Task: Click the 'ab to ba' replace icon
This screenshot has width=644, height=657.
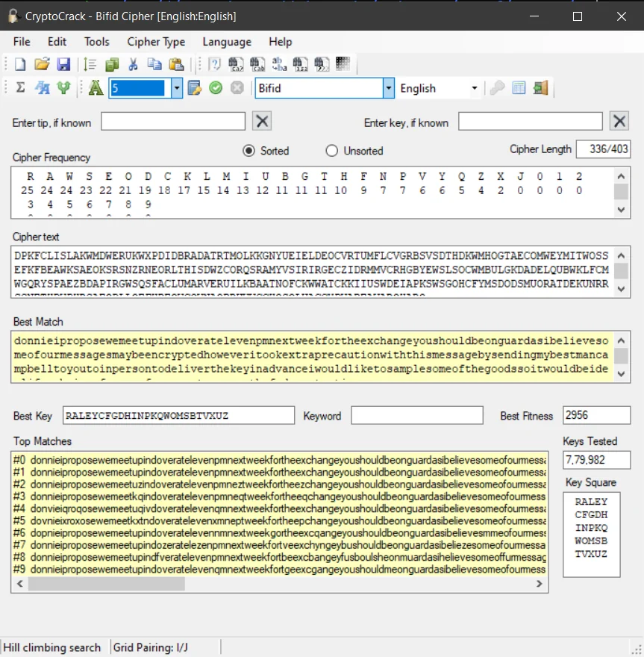Action: tap(279, 64)
